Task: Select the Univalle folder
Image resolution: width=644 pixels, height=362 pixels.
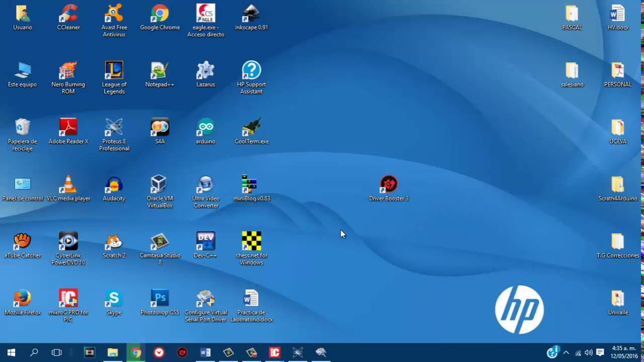Action: click(618, 302)
